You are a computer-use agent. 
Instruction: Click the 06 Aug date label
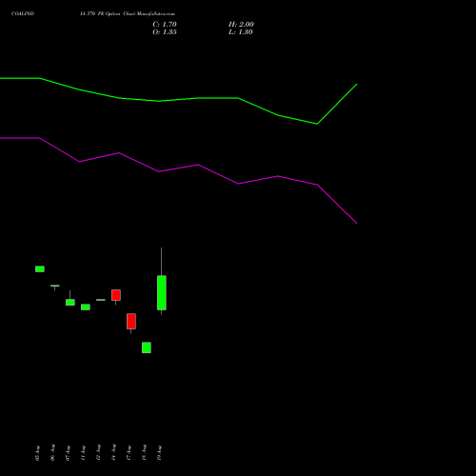point(52,453)
